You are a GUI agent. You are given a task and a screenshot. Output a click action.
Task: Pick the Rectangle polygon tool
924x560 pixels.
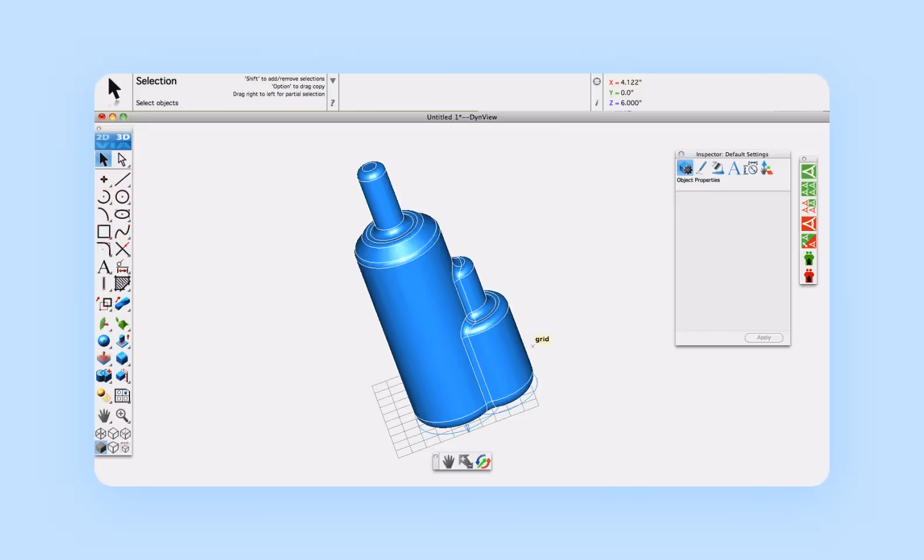(x=104, y=232)
